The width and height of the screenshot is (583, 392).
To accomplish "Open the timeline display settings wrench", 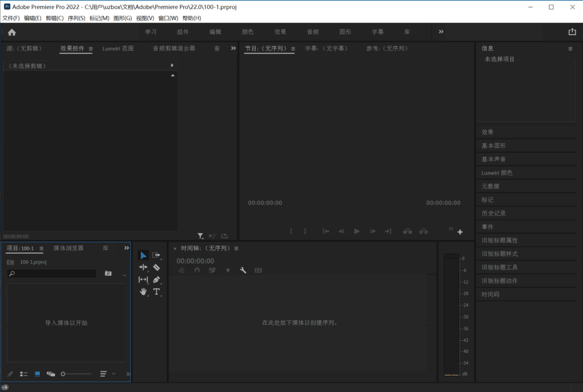I will tap(243, 270).
